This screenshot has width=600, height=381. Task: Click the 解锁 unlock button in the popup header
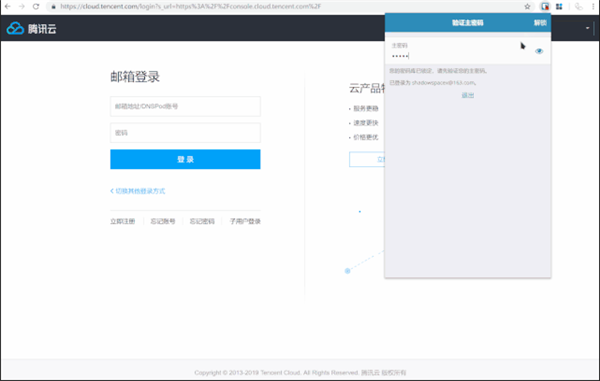(x=540, y=23)
